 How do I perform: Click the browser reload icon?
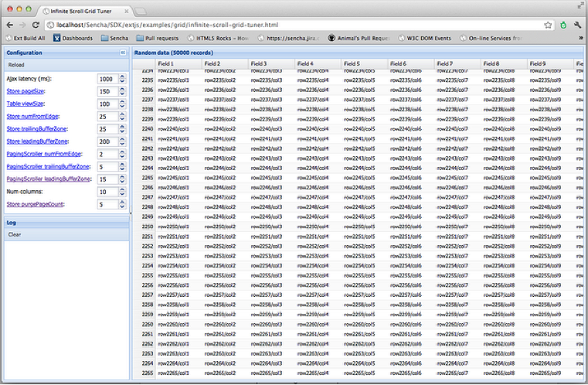pos(35,24)
